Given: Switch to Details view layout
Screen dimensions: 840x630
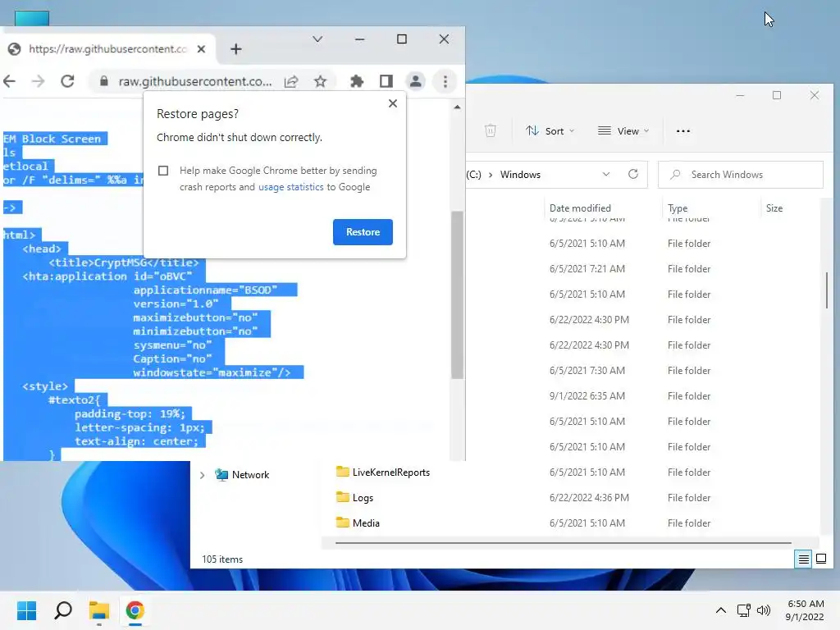Looking at the screenshot, I should 803,559.
